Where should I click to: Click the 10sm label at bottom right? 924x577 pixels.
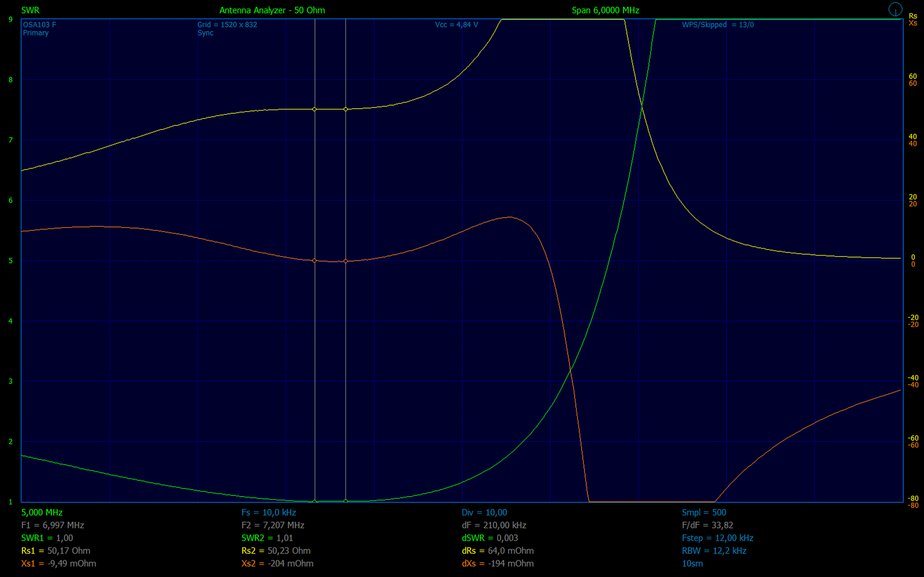[692, 563]
